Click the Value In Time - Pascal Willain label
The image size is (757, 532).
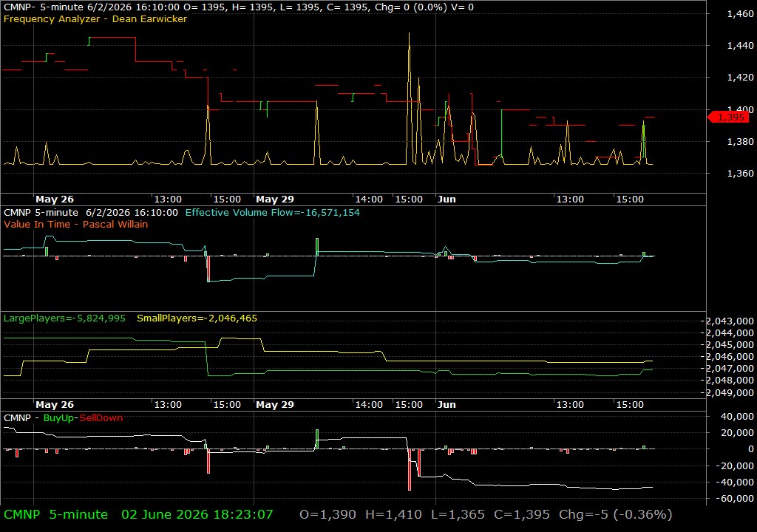tap(76, 225)
